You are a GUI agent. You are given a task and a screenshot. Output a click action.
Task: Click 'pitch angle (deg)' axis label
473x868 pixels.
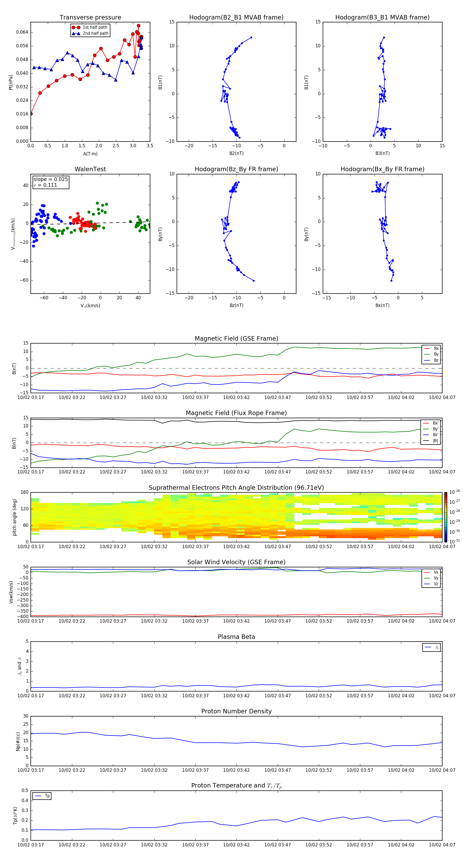(14, 517)
